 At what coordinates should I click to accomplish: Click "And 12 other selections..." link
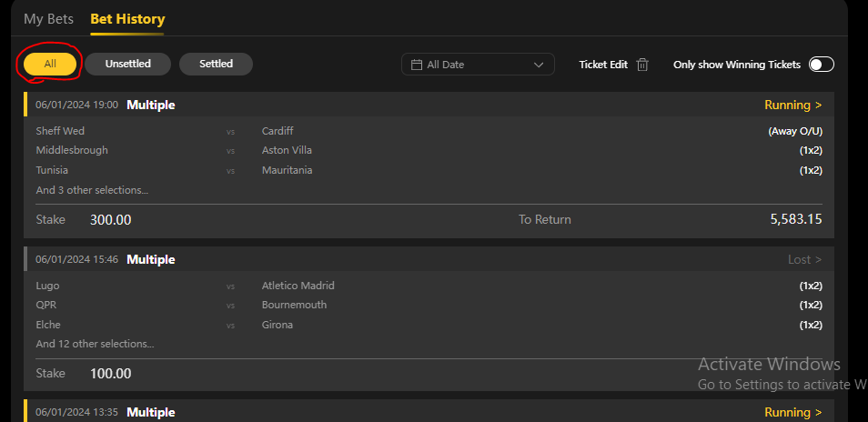[x=95, y=344]
